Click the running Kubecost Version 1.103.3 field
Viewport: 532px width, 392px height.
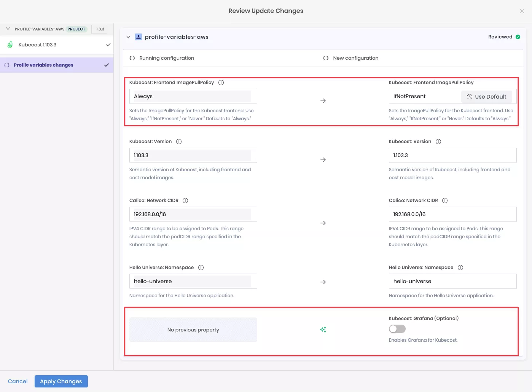pos(193,155)
